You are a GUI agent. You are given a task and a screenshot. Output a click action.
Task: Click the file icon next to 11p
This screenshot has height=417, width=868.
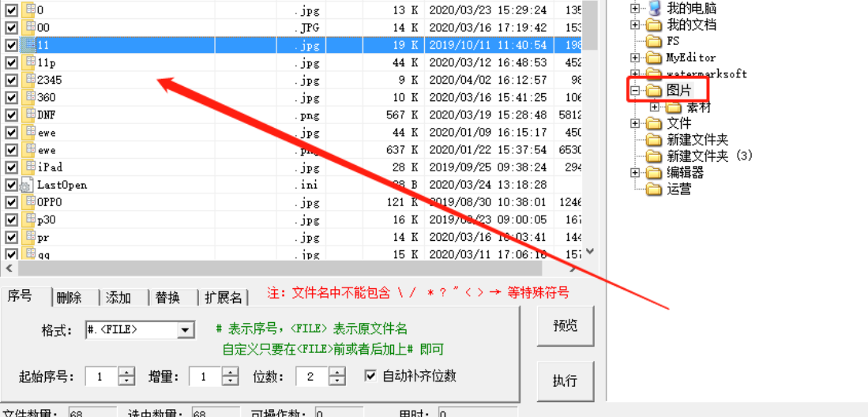pyautogui.click(x=28, y=62)
